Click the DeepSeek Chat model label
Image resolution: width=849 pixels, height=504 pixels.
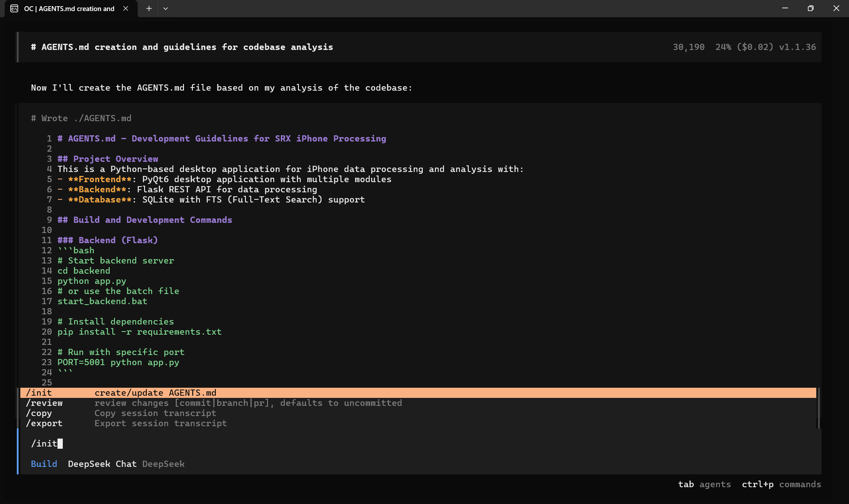click(x=102, y=464)
